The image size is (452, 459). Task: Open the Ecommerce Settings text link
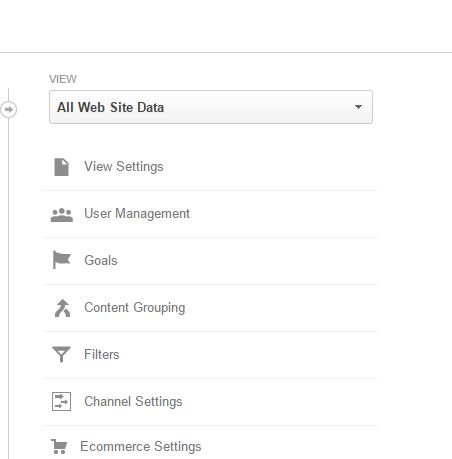pyautogui.click(x=141, y=447)
